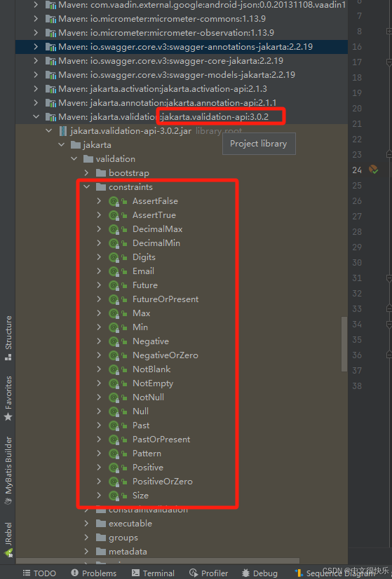Viewport: 392px width, 579px height.
Task: Open the Terminal tool tab
Action: (x=153, y=573)
